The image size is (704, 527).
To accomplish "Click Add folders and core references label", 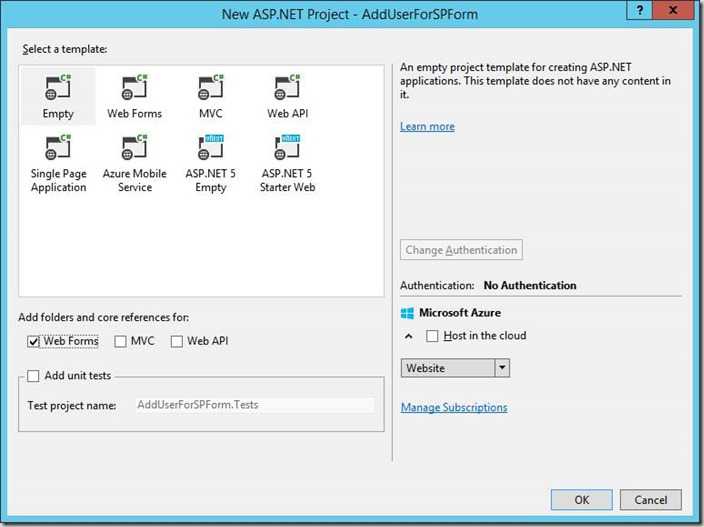I will 104,317.
